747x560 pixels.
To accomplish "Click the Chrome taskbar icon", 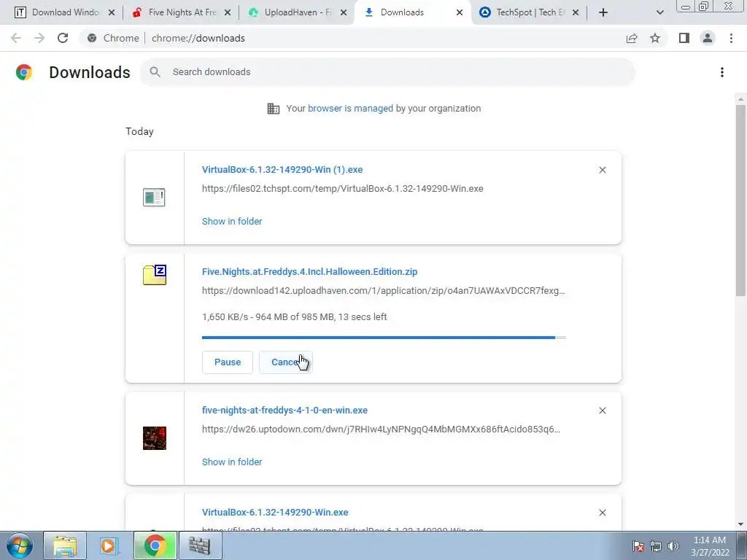I will tap(155, 545).
